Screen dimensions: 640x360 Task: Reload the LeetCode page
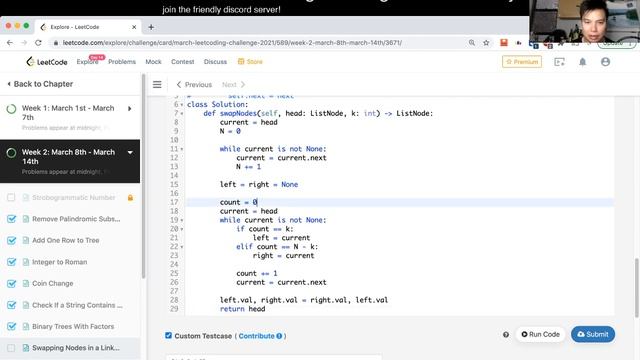[38, 42]
